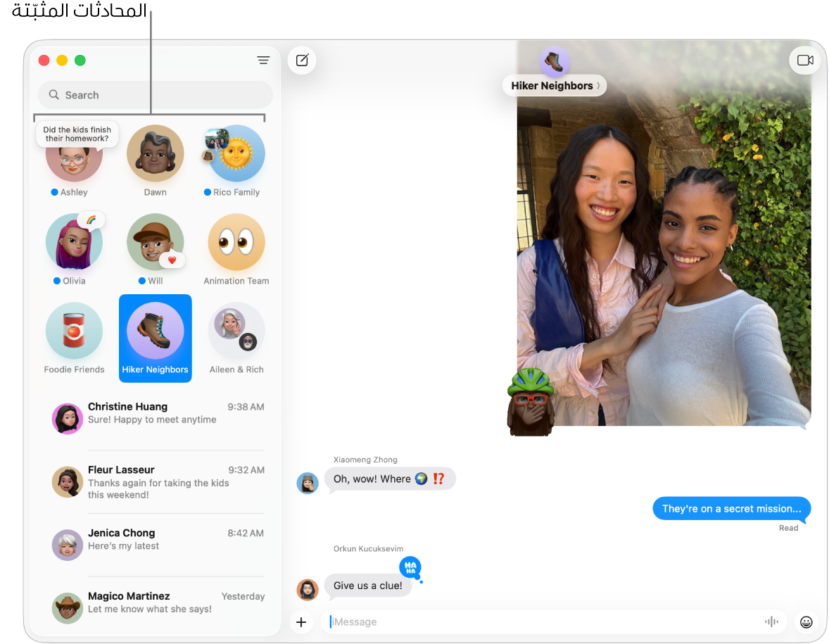Select pinned Dawn conversation
829x644 pixels.
click(156, 154)
